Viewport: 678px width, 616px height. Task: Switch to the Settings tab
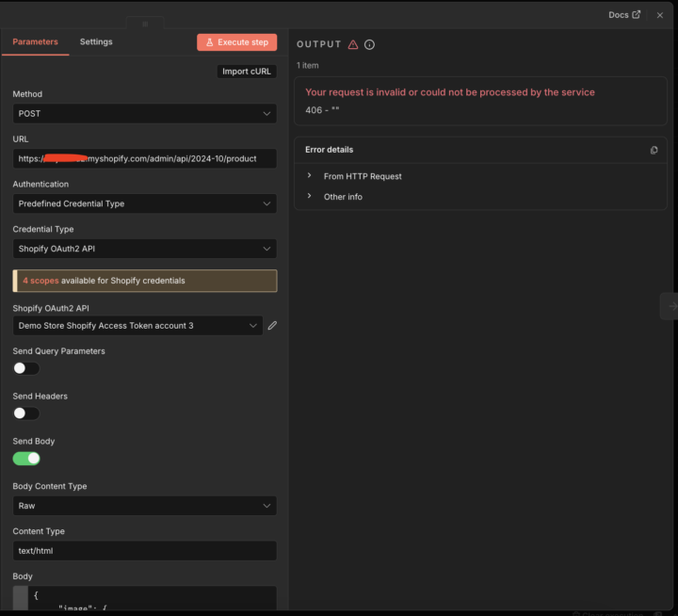click(x=96, y=42)
